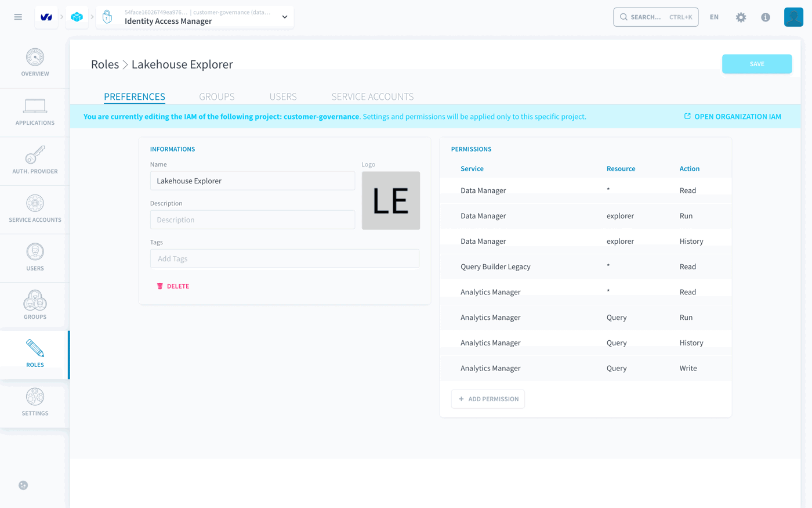The width and height of the screenshot is (812, 508).
Task: Click the LE logo thumbnail
Action: [391, 200]
